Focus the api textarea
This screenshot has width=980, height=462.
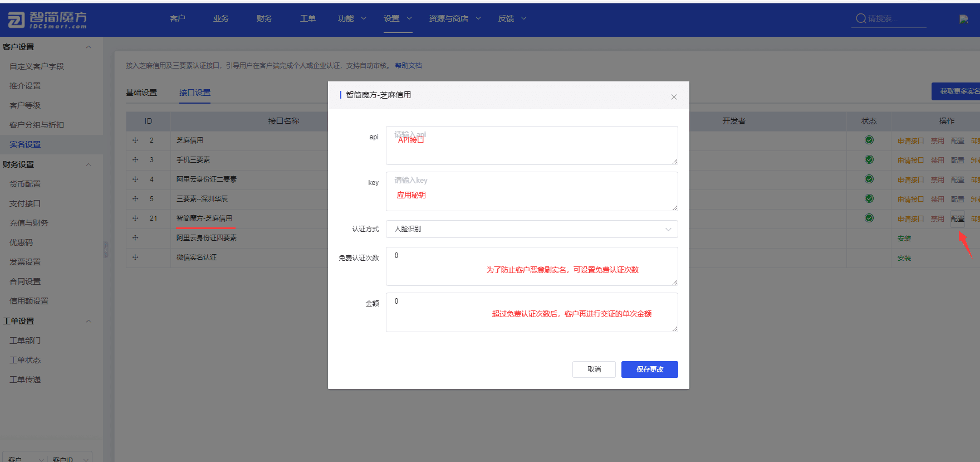532,145
